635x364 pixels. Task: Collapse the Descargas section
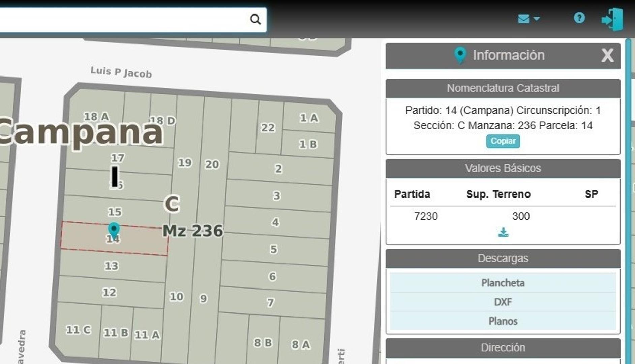(503, 258)
